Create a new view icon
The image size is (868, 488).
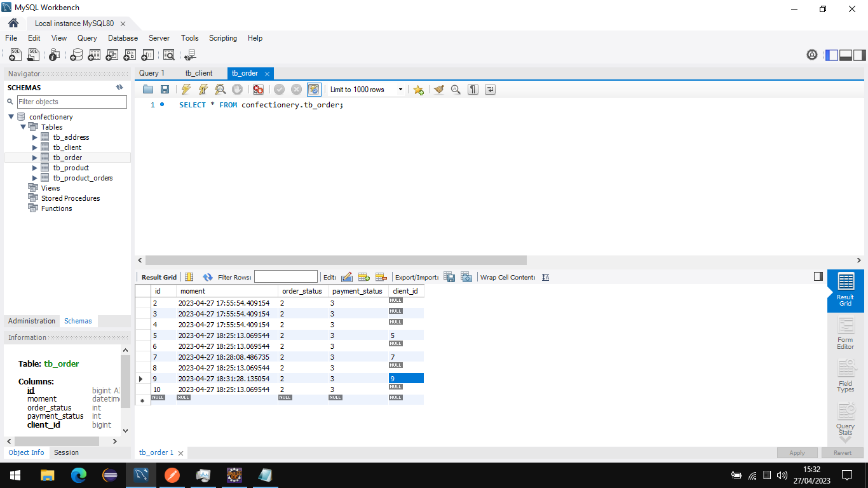point(112,55)
